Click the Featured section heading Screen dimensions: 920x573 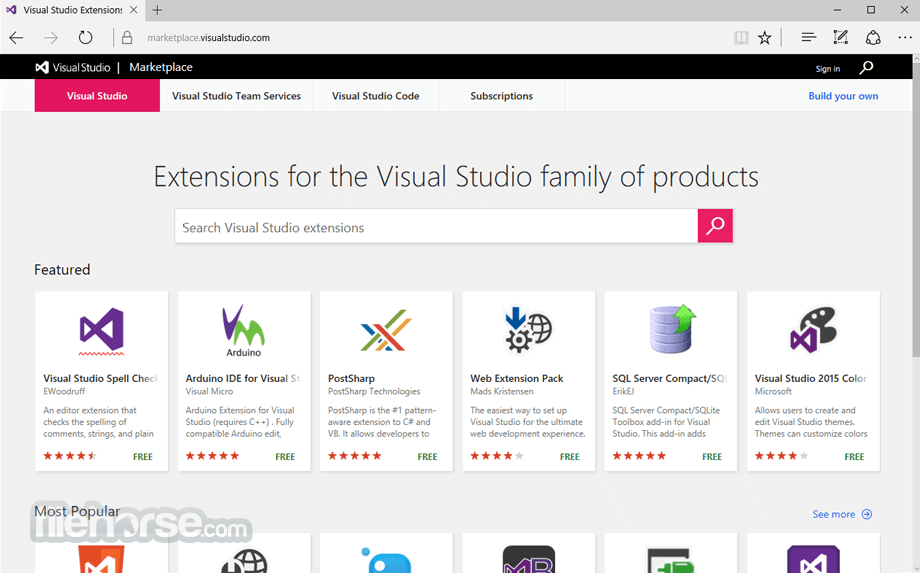coord(62,270)
